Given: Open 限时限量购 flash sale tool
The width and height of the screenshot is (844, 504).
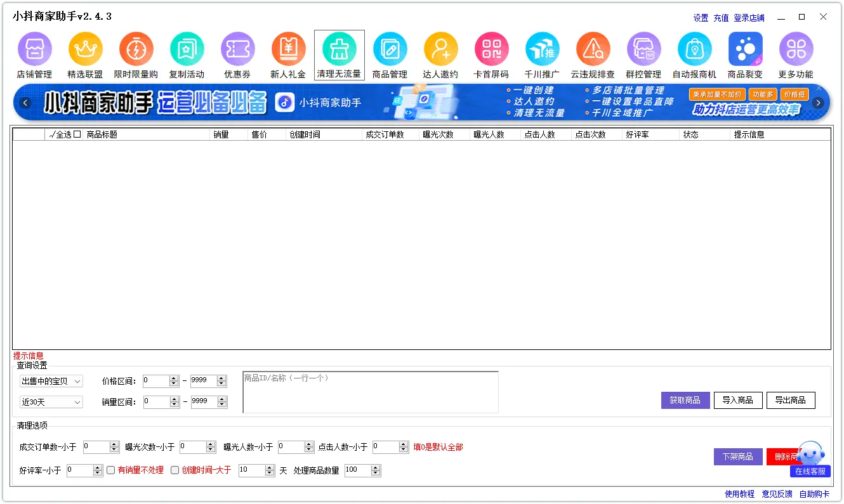Looking at the screenshot, I should (x=136, y=49).
